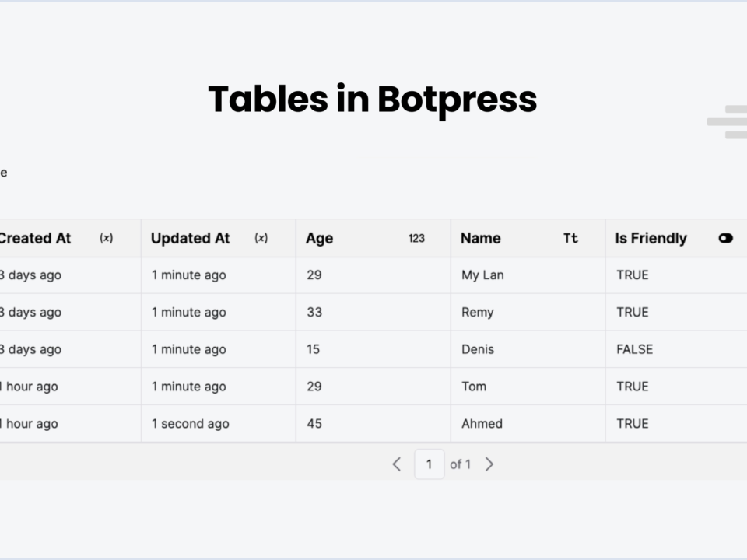Click the formula icon beside Created At header
This screenshot has width=747, height=560.
106,238
